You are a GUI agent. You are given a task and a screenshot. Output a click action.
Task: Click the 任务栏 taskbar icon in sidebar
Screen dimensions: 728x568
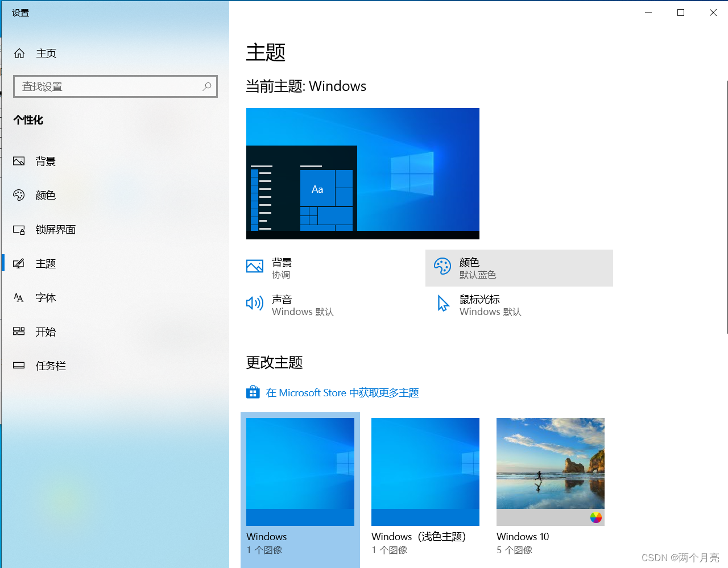coord(19,366)
